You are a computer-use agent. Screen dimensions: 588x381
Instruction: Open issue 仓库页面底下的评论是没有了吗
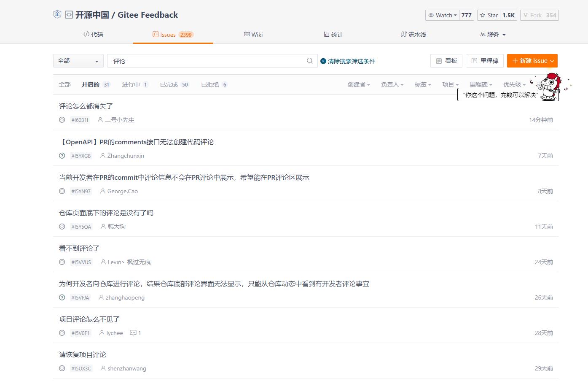tap(106, 213)
